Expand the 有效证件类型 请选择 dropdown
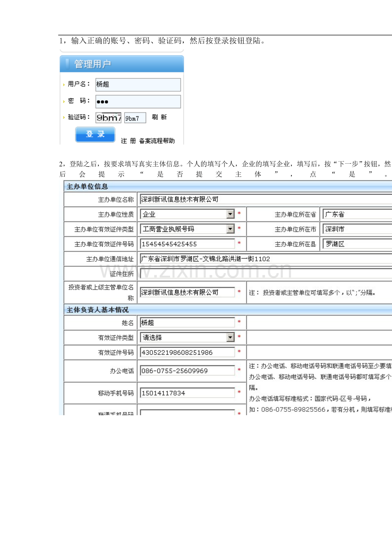 click(230, 338)
